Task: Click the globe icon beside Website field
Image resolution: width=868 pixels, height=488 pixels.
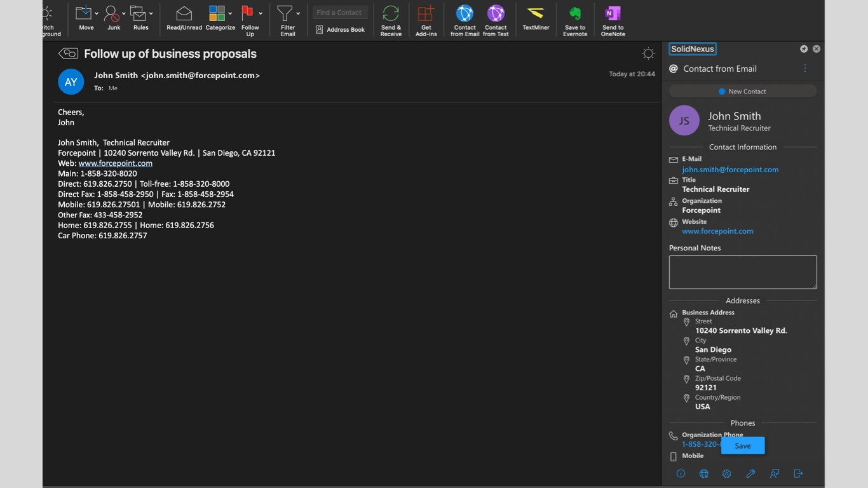Action: pos(674,223)
